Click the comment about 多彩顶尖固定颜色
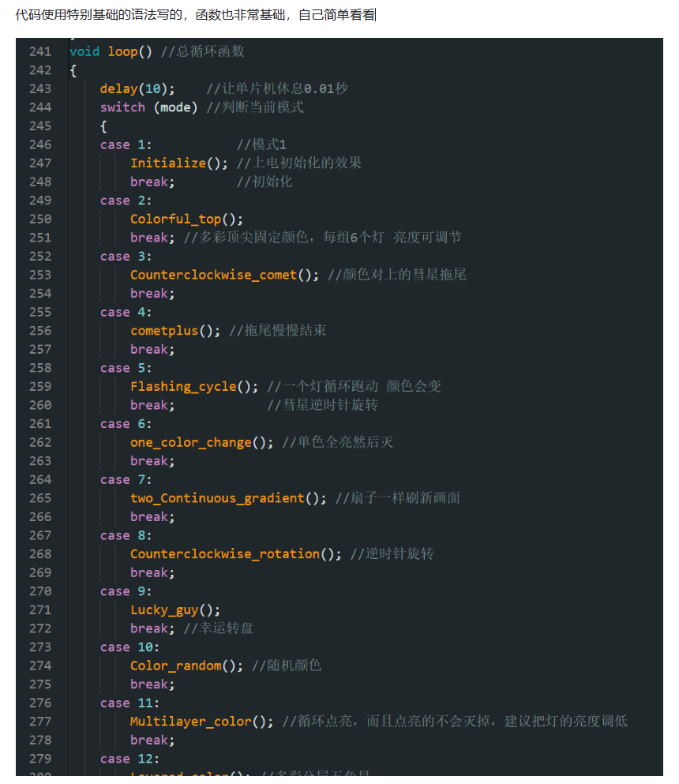Image resolution: width=679 pixels, height=784 pixels. click(322, 238)
